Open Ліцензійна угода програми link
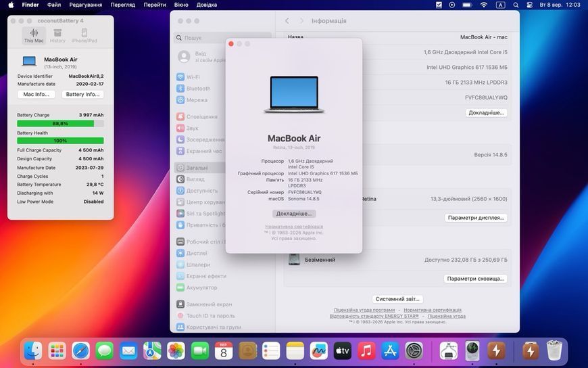This screenshot has width=588, height=368. tap(364, 310)
